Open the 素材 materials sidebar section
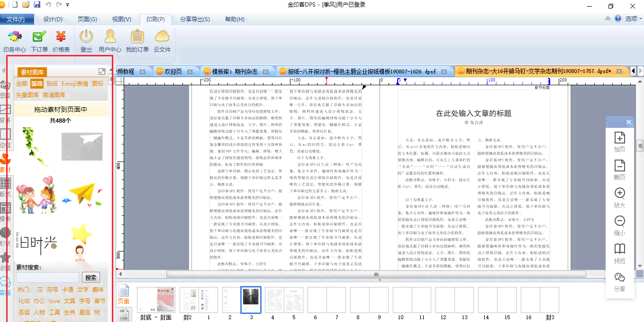Viewport: 644px width, 322px height. (5, 163)
